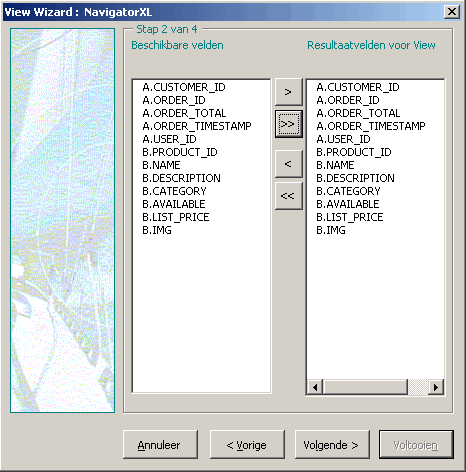Image resolution: width=466 pixels, height=472 pixels.
Task: Select B.IMG in Beschikbare velden list
Action: pos(157,230)
